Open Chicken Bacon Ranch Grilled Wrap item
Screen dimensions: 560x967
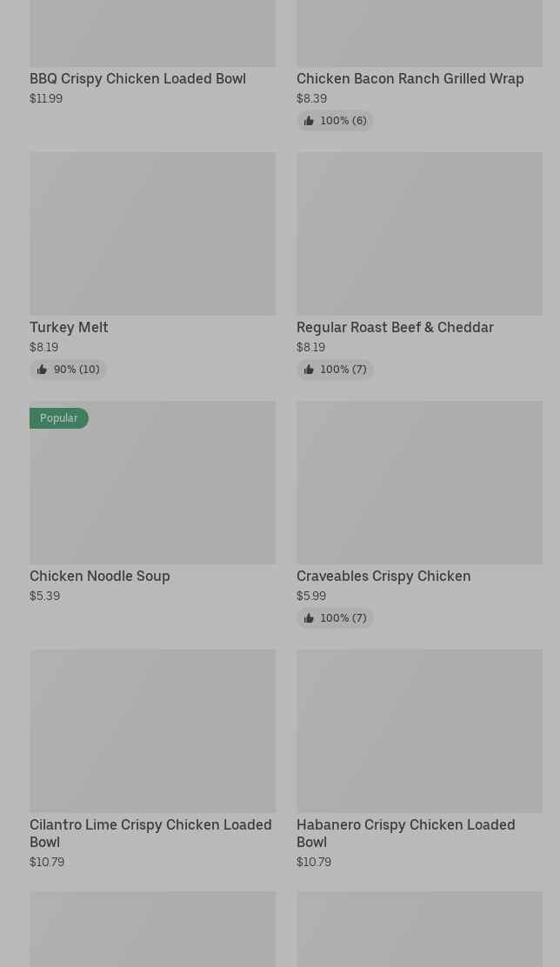(x=410, y=78)
